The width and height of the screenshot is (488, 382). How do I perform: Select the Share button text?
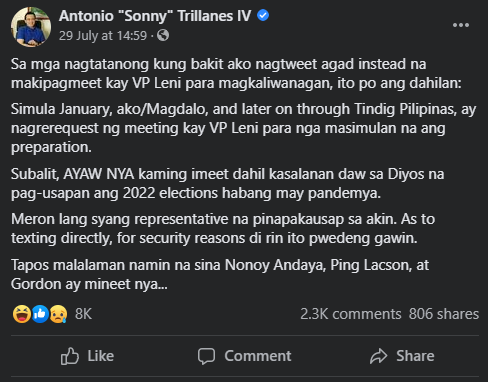(415, 356)
